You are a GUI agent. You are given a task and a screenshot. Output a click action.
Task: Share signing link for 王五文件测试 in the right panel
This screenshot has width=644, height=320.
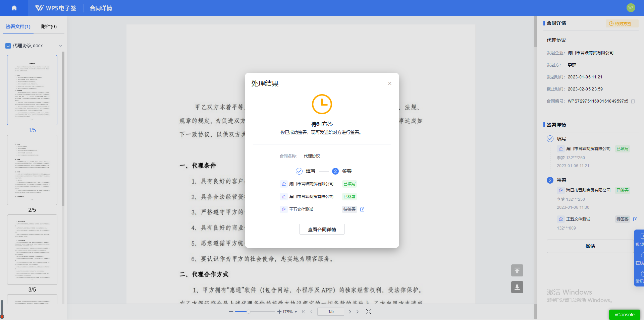635,219
